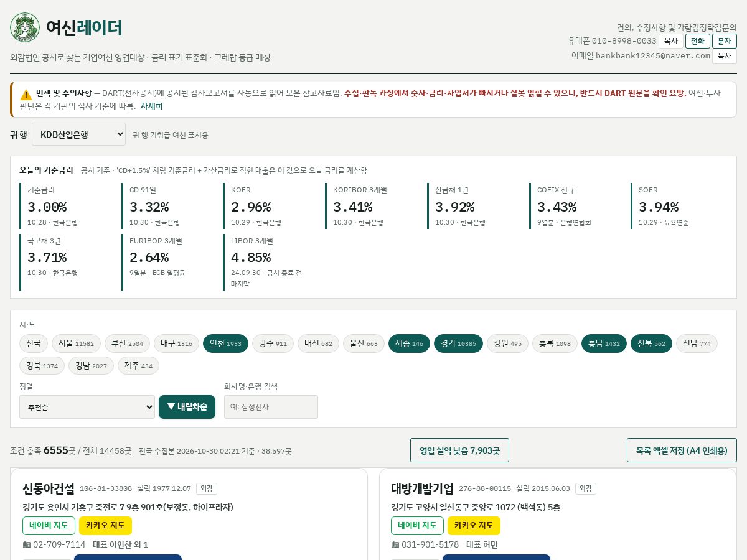Deselect the 경기 10385 region chip

(x=458, y=343)
